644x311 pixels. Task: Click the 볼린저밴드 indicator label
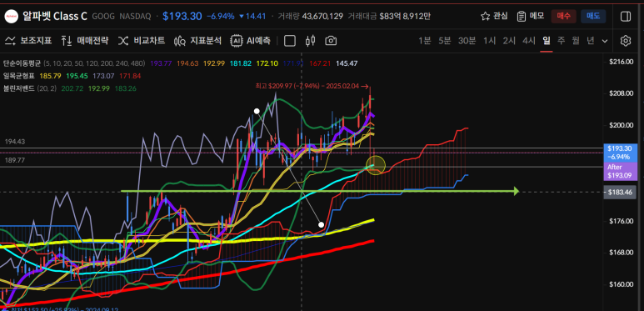point(18,88)
